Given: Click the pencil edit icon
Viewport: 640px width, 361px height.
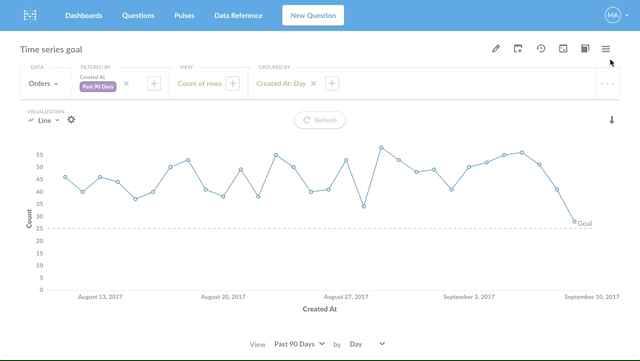Looking at the screenshot, I should (x=496, y=49).
